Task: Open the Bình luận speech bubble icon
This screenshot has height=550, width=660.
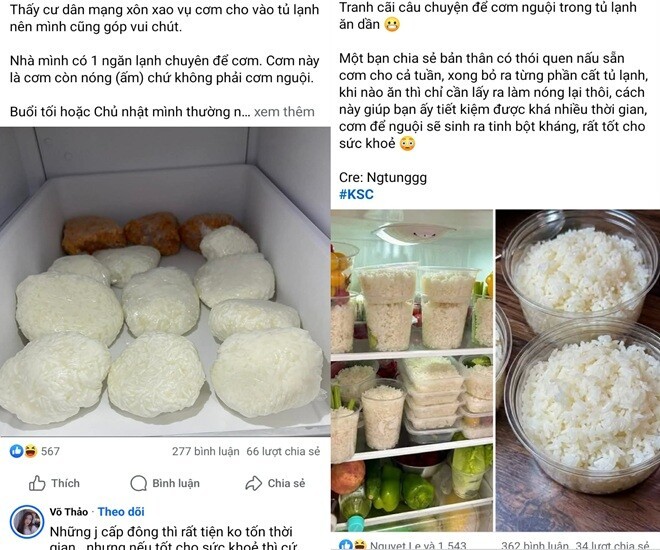Action: (138, 484)
